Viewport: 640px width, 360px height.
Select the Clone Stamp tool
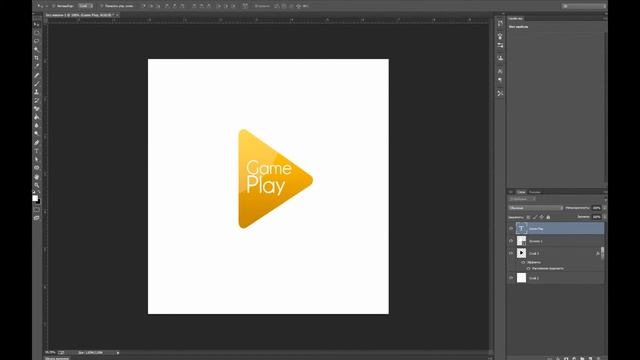[37, 92]
